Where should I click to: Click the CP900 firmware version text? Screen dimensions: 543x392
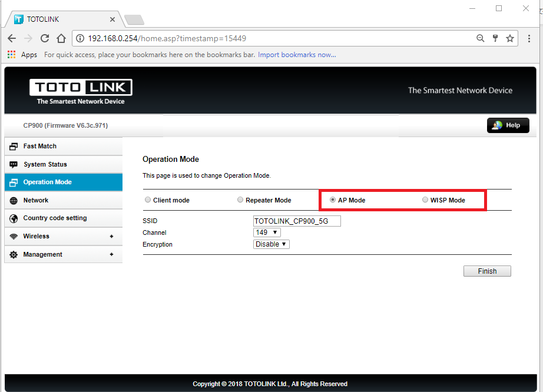[65, 125]
